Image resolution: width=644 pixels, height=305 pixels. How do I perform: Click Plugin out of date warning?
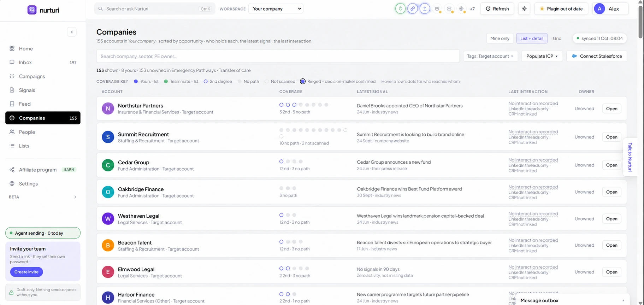561,9
